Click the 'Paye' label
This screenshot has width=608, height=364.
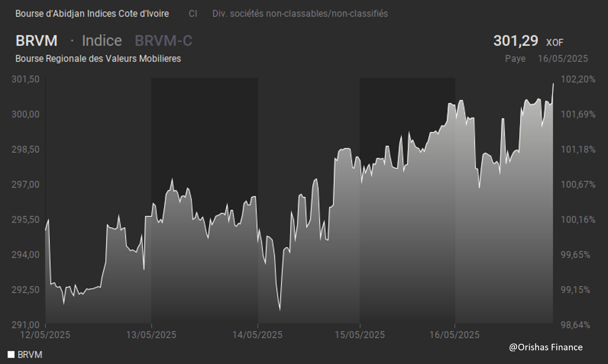(515, 59)
